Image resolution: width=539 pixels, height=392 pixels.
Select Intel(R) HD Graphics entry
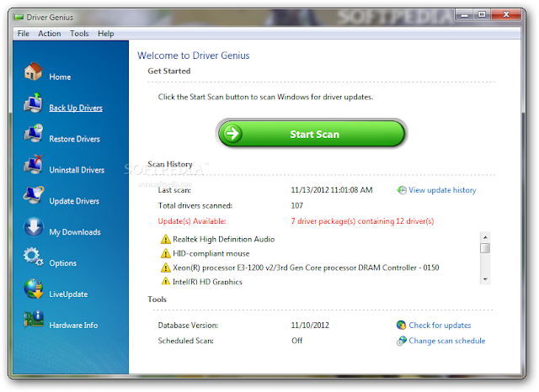click(x=207, y=282)
